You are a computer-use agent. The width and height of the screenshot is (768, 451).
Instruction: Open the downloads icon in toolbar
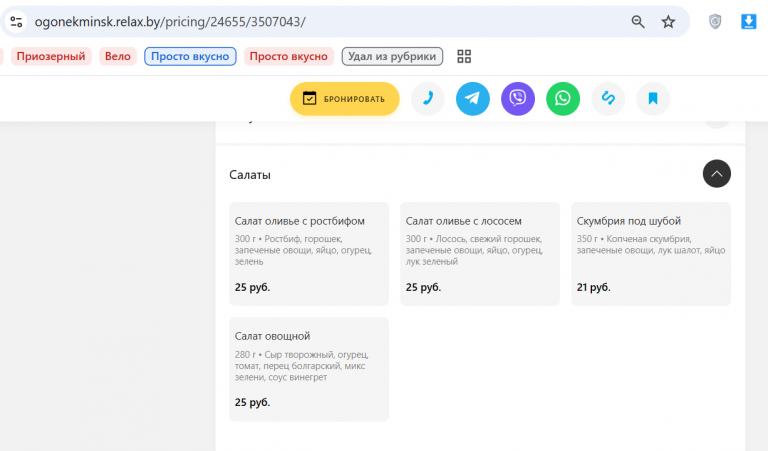click(748, 22)
